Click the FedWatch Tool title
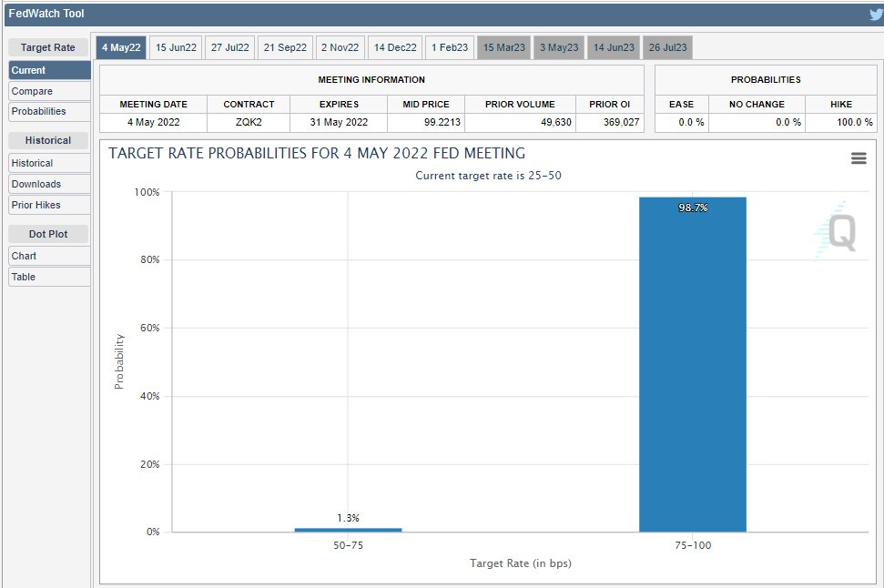Viewport: 884px width, 588px height. 46,14
